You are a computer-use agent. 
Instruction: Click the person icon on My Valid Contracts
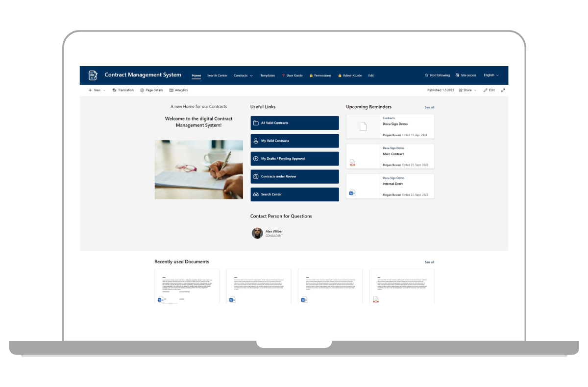256,141
